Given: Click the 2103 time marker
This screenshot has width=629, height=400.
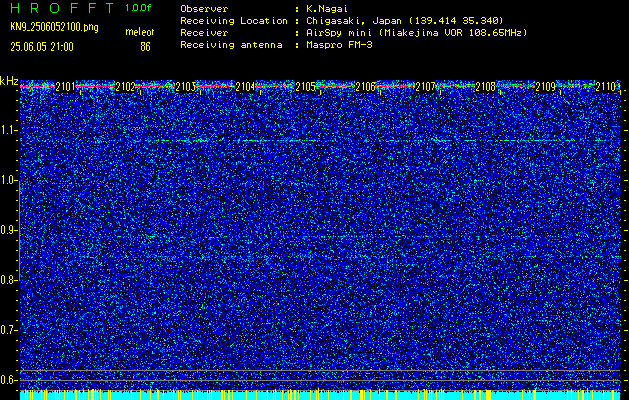Looking at the screenshot, I should [185, 87].
